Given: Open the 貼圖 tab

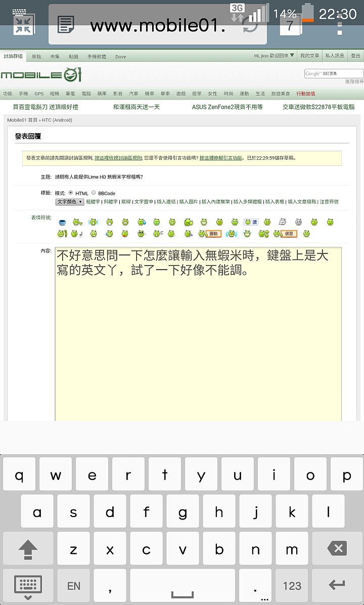Looking at the screenshot, I should point(73,56).
